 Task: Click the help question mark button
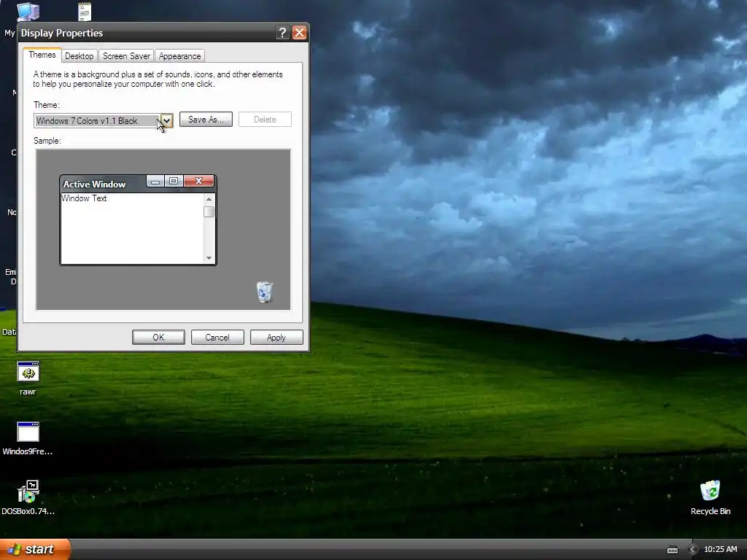pyautogui.click(x=282, y=32)
